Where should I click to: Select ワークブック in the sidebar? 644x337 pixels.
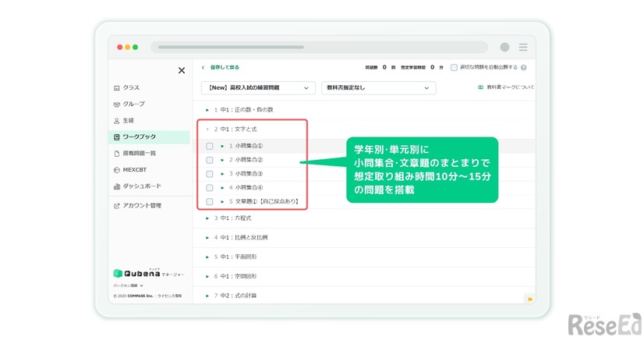tap(139, 137)
